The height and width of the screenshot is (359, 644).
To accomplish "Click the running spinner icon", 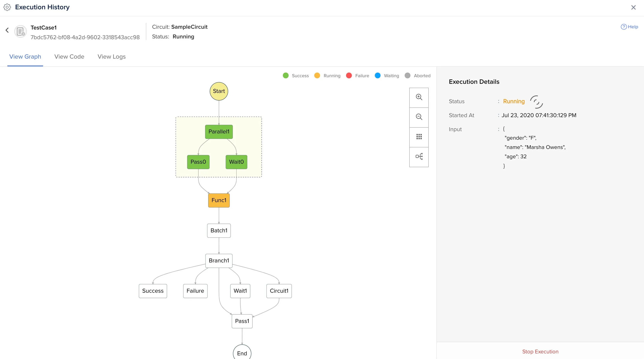I will pos(537,102).
